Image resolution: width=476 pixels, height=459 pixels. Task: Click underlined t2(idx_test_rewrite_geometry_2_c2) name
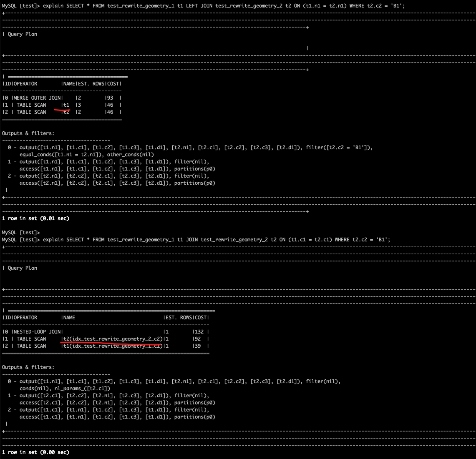coord(113,339)
